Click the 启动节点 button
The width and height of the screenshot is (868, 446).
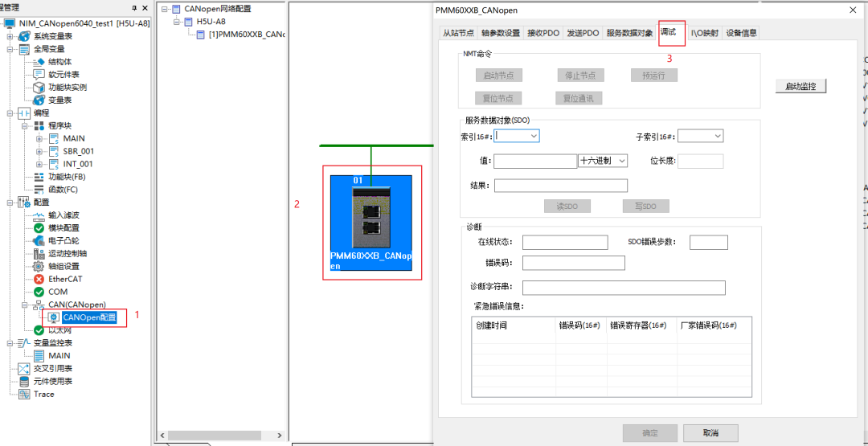(499, 76)
